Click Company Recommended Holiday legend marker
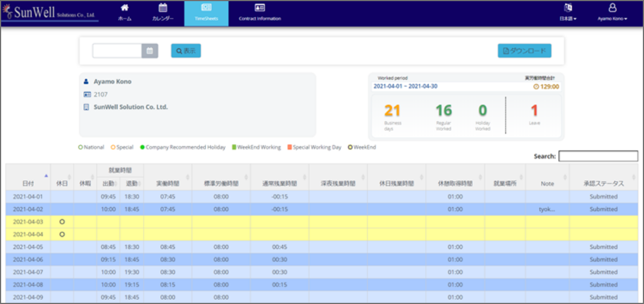The image size is (644, 304). (x=142, y=147)
